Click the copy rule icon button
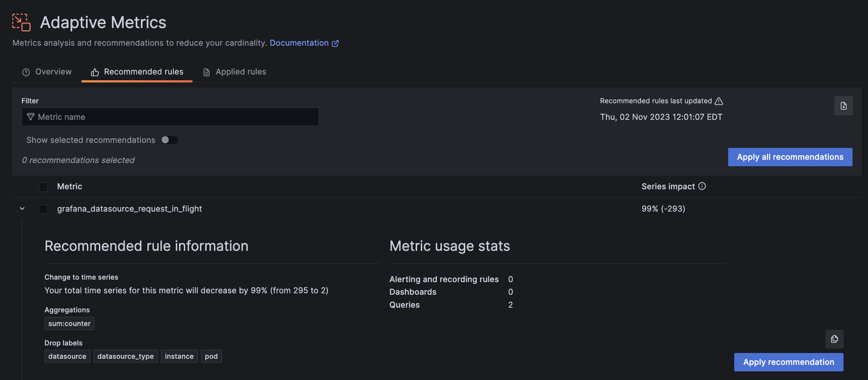Screen dimensions: 868x380 pos(834,339)
